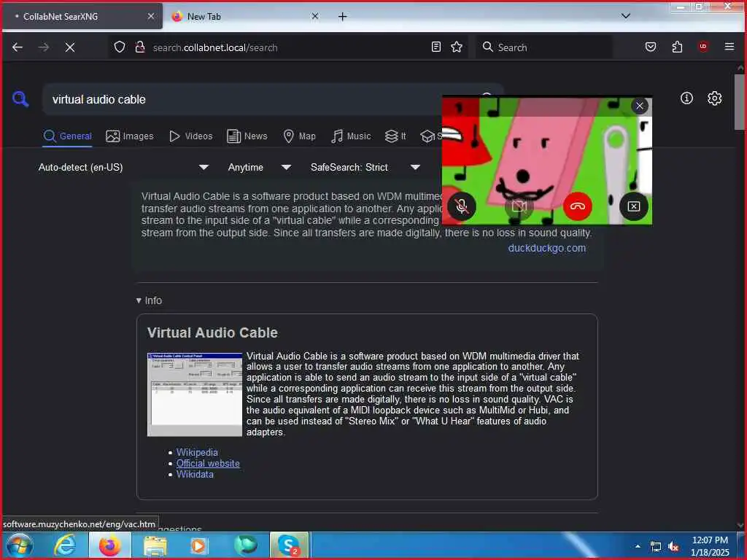Image resolution: width=747 pixels, height=560 pixels.
Task: Open the Official website link
Action: pos(208,463)
